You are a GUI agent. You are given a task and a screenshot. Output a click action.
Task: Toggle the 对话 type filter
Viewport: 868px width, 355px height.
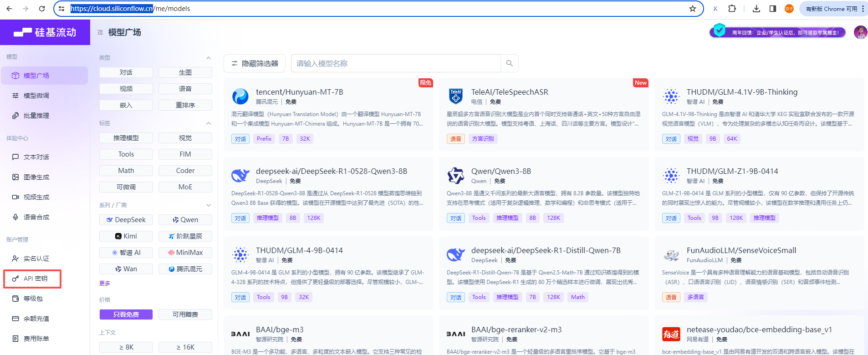[126, 72]
